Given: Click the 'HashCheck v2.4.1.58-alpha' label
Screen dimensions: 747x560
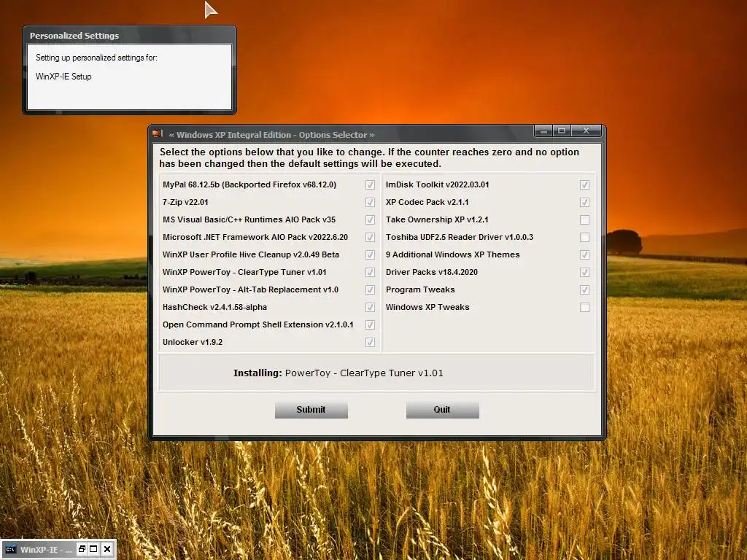Looking at the screenshot, I should tap(214, 307).
